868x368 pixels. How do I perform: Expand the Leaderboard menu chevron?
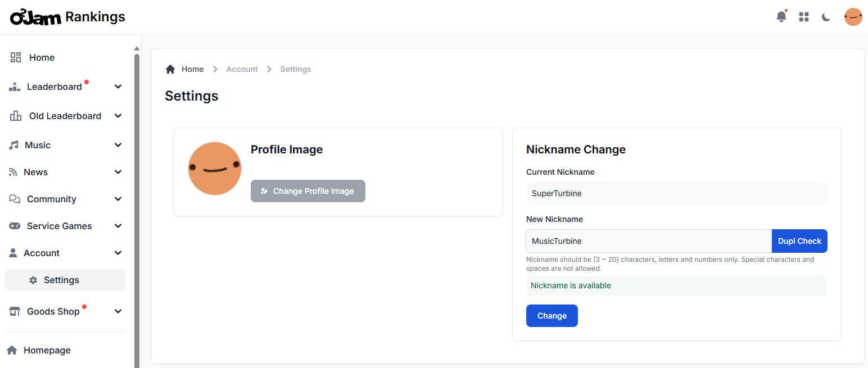(118, 87)
